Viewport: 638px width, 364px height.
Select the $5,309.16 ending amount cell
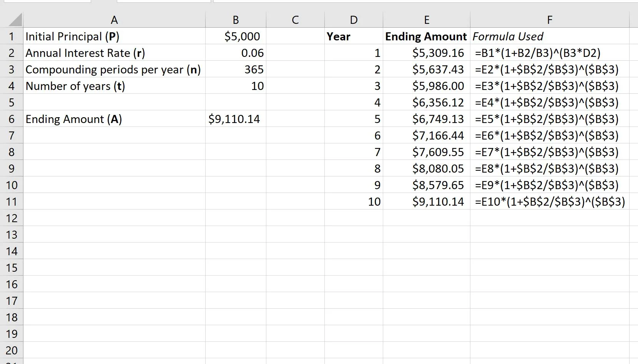click(x=427, y=53)
